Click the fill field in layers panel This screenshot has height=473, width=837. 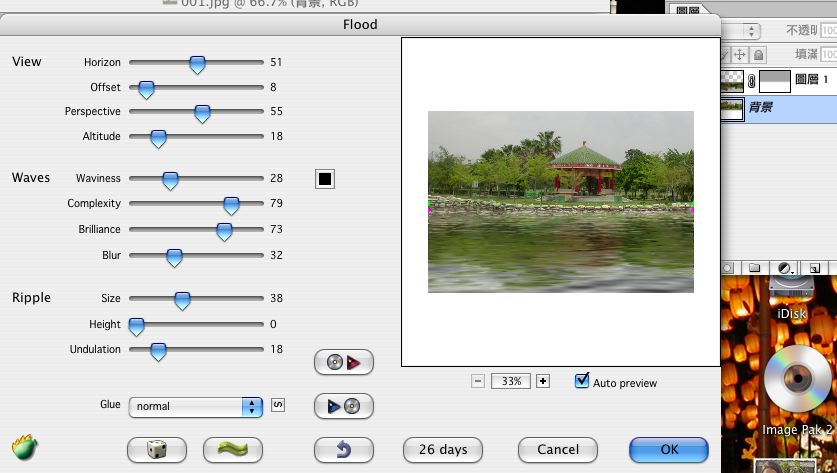[x=829, y=54]
